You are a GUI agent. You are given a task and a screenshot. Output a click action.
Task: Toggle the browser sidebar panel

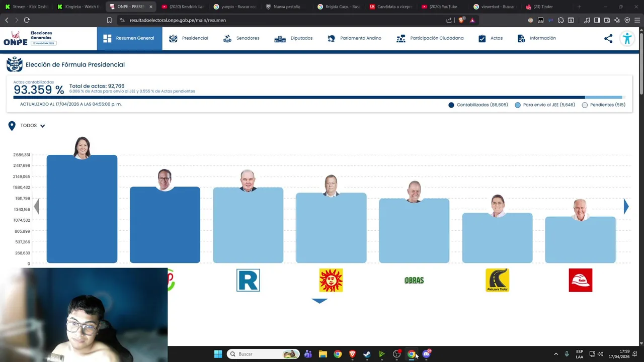click(597, 20)
